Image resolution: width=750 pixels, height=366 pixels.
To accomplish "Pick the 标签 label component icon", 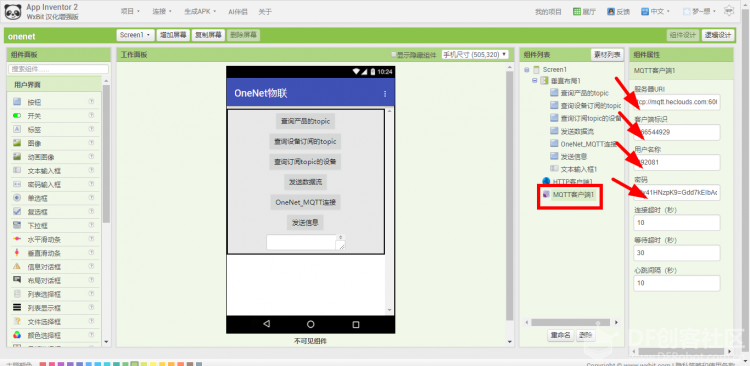I will point(17,129).
